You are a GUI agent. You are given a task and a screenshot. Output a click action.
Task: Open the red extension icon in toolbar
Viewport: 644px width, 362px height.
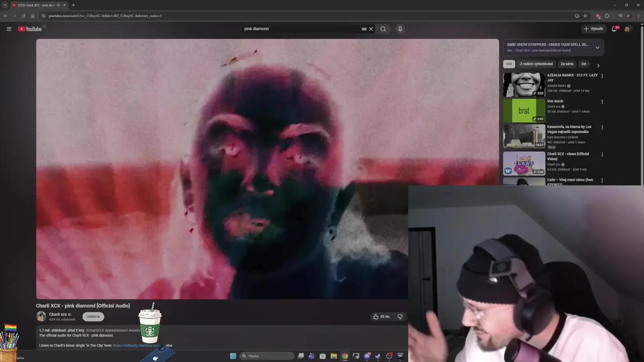pyautogui.click(x=598, y=16)
